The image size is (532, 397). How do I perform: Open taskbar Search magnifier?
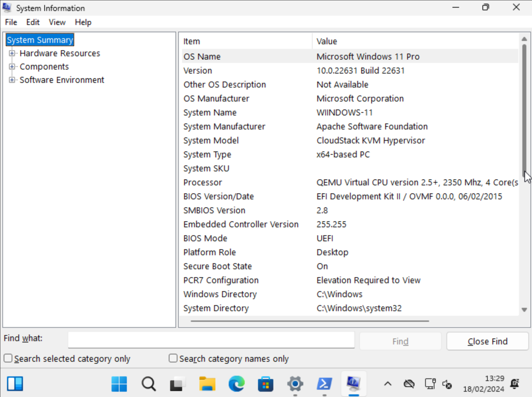click(x=148, y=384)
